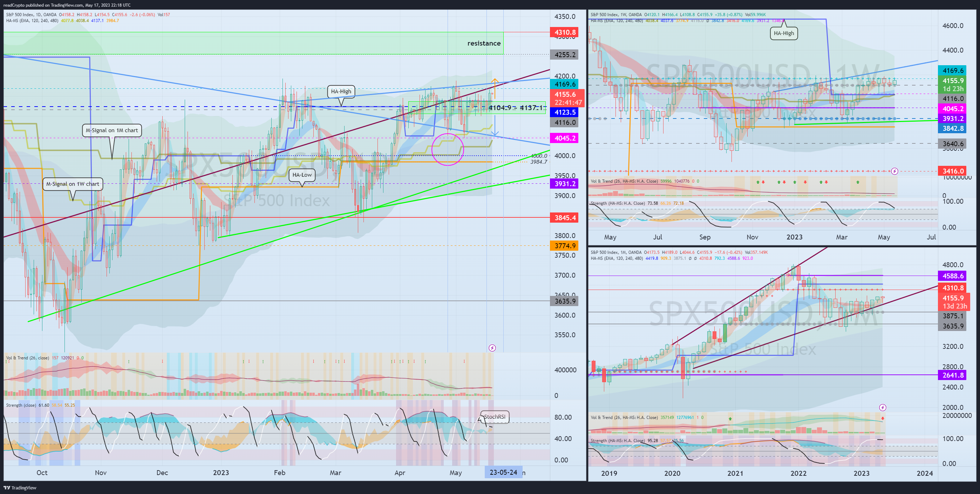The height and width of the screenshot is (494, 980).
Task: Click the red 4155.6 current price label
Action: 567,98
